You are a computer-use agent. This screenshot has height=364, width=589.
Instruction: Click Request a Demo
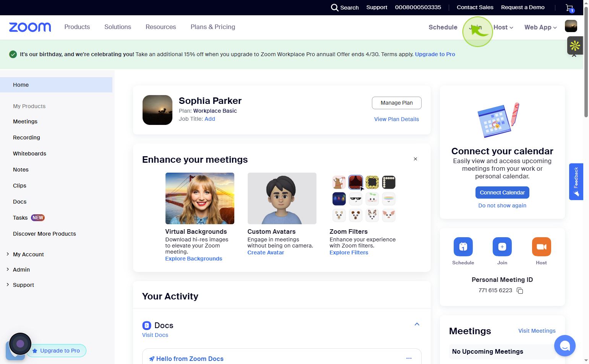pos(523,7)
